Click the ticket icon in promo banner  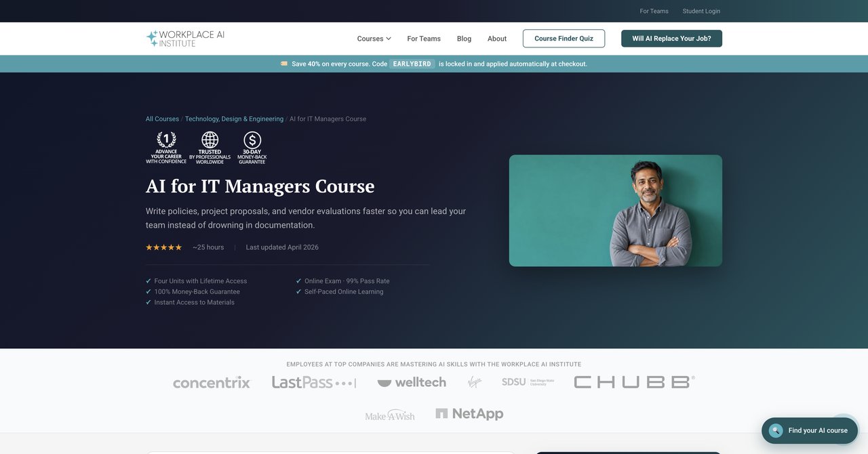tap(284, 64)
